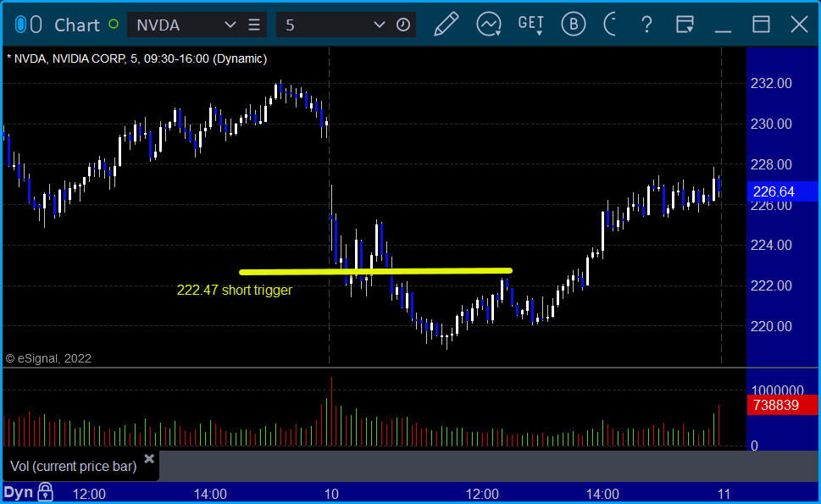Maximize the chart window
Screen dimensions: 821x504
click(762, 25)
